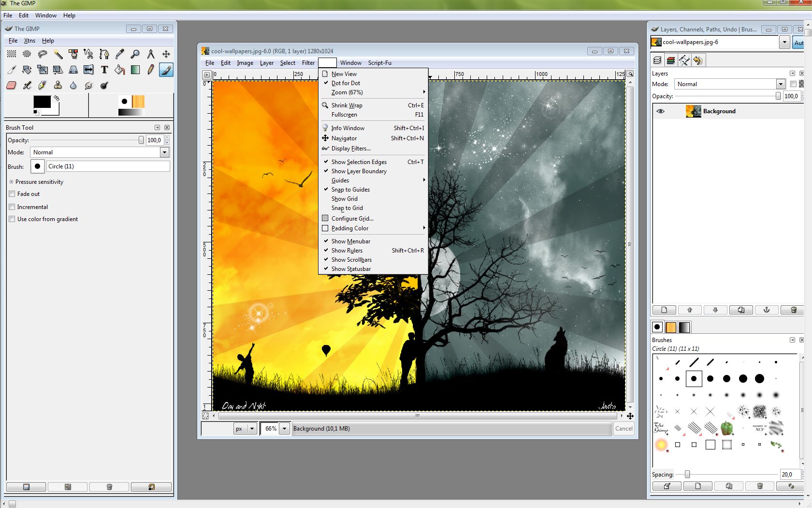This screenshot has height=508, width=812.
Task: Enable the Incremental checkbox
Action: pyautogui.click(x=12, y=207)
